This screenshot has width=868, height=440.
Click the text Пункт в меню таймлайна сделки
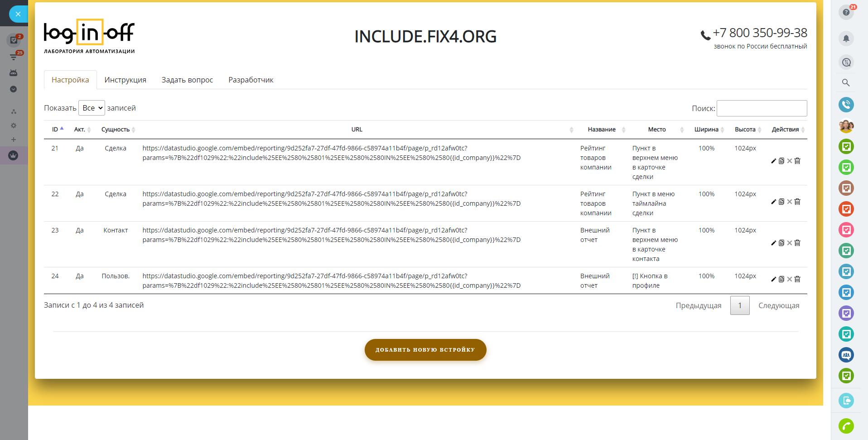[653, 203]
